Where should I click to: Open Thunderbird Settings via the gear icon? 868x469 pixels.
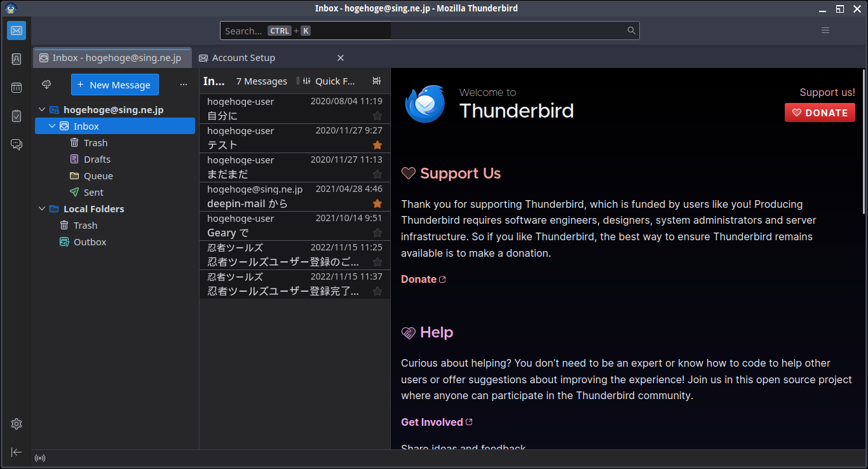coord(17,424)
